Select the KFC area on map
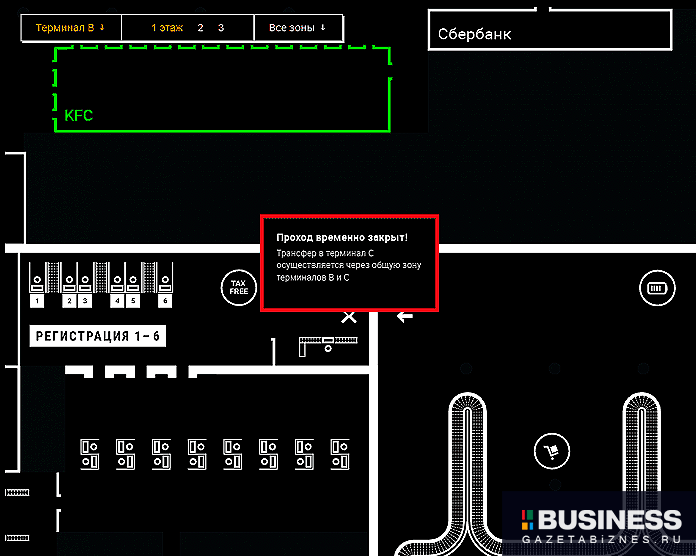The width and height of the screenshot is (696, 556). click(x=221, y=88)
